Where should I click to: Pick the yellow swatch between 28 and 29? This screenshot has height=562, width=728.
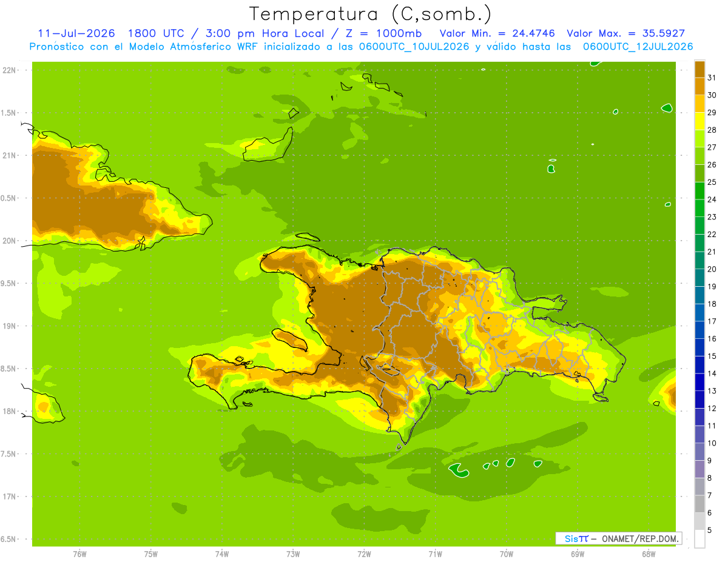coord(699,121)
